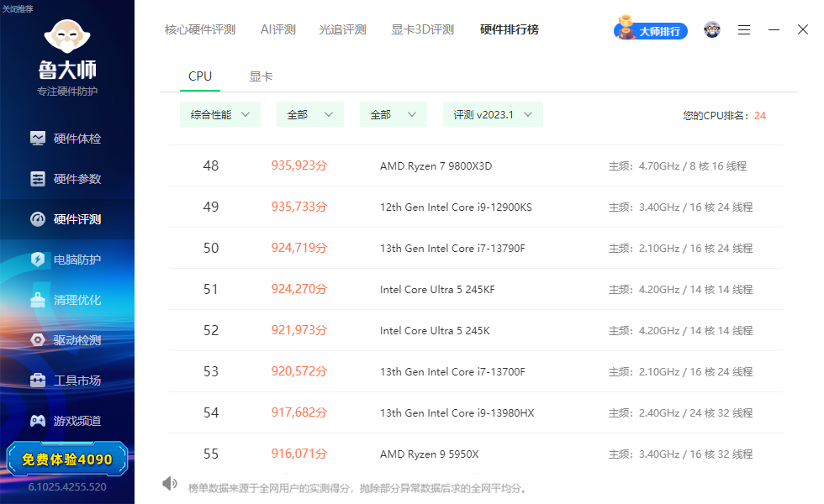The image size is (824, 504).
Task: Open 工具市场 toolbox sidebar item
Action: click(x=66, y=381)
